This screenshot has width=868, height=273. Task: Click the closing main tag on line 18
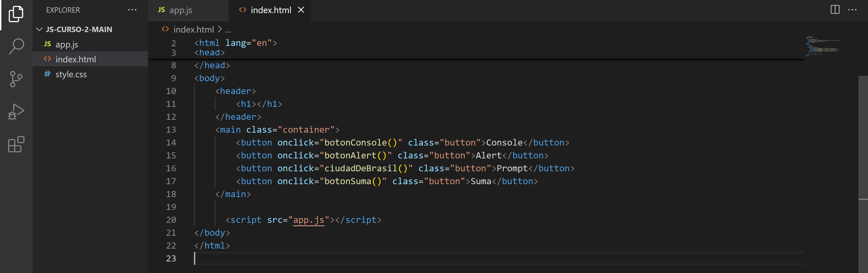[x=233, y=194]
